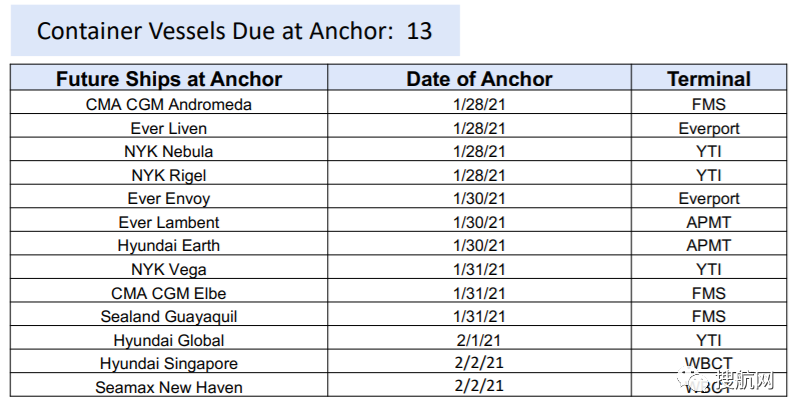Select the "Future Ships at Anchor" column header
800x415 pixels.
169,79
